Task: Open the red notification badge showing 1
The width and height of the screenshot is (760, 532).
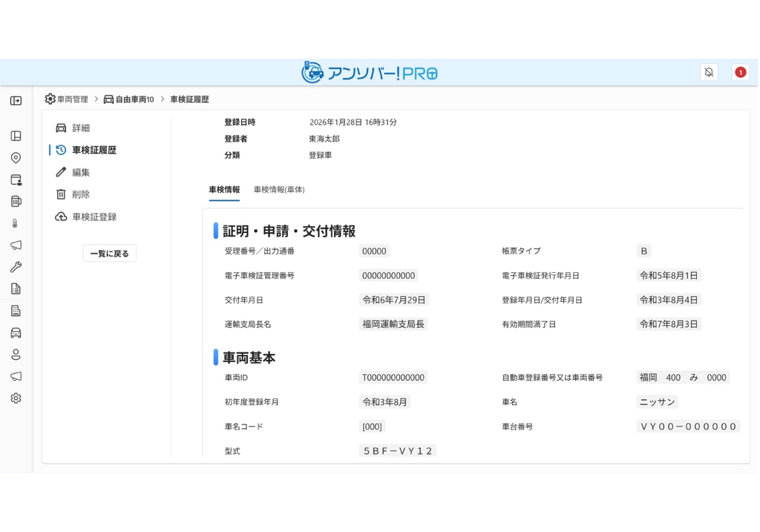Action: [740, 72]
